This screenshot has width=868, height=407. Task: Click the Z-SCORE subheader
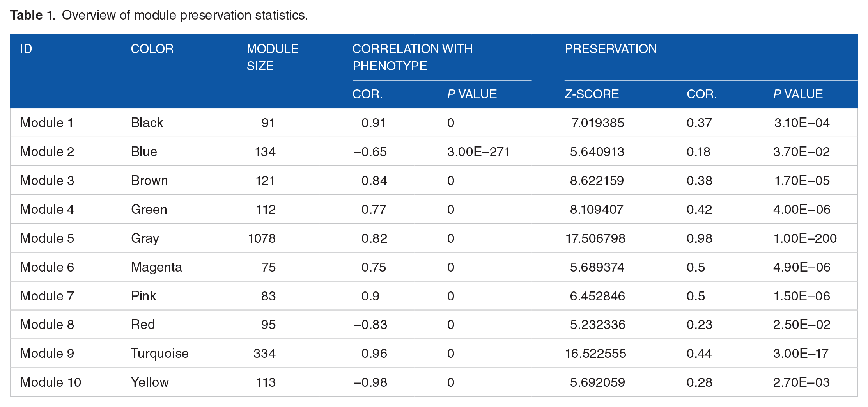coord(592,94)
